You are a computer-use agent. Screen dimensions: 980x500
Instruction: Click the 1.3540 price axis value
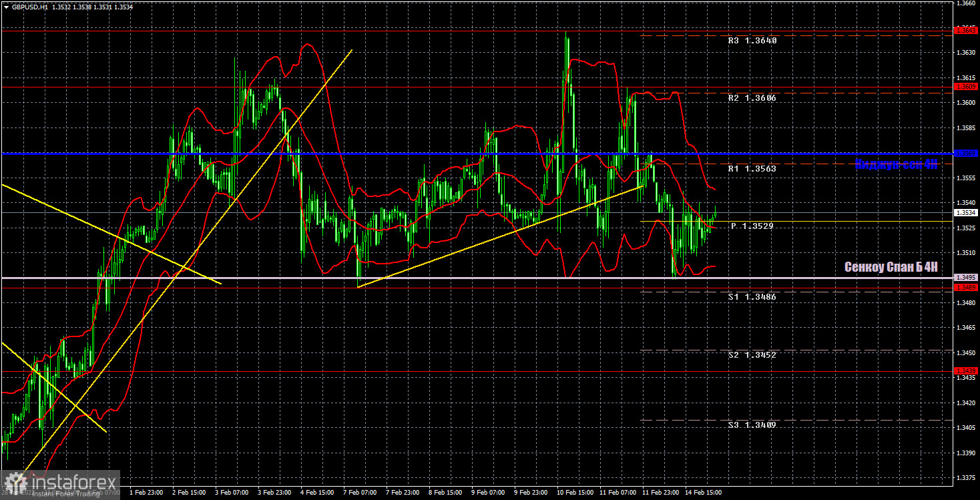tap(966, 202)
